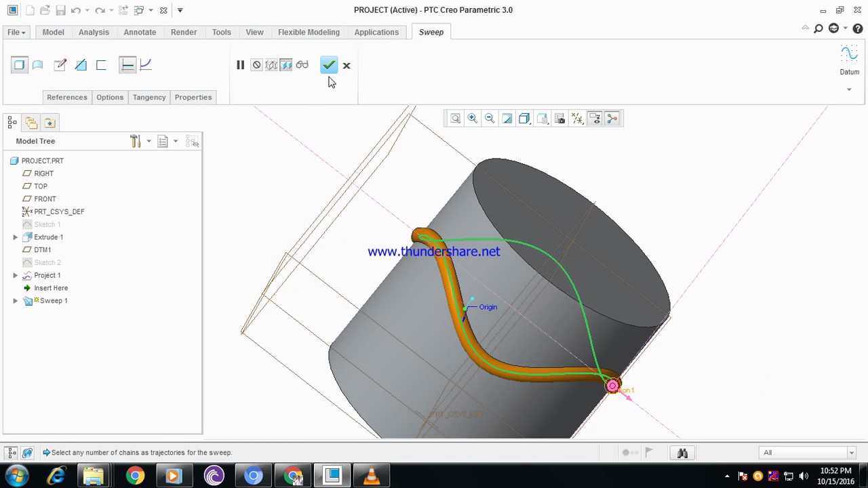Select the Refit zoom icon
Image resolution: width=868 pixels, height=488 pixels.
(x=507, y=119)
